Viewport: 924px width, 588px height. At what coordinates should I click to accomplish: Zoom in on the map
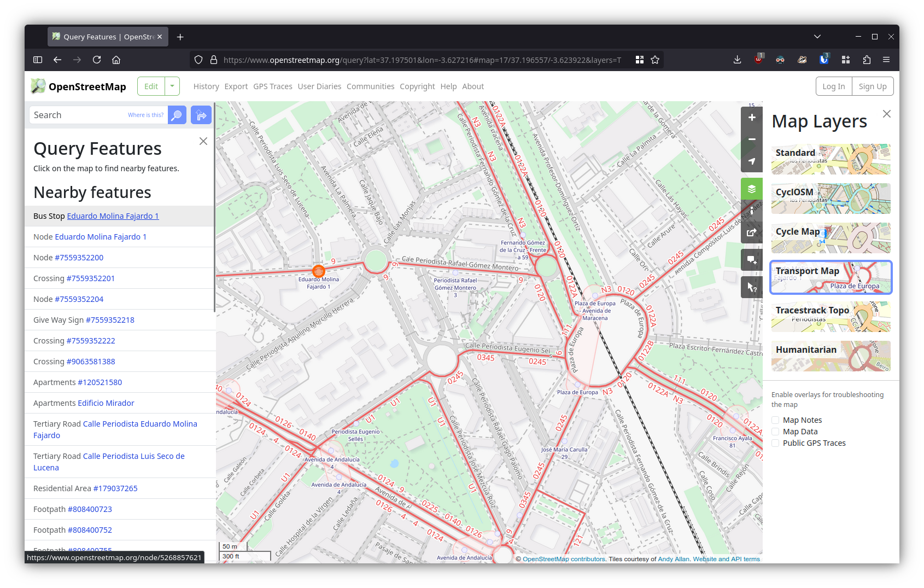[752, 118]
